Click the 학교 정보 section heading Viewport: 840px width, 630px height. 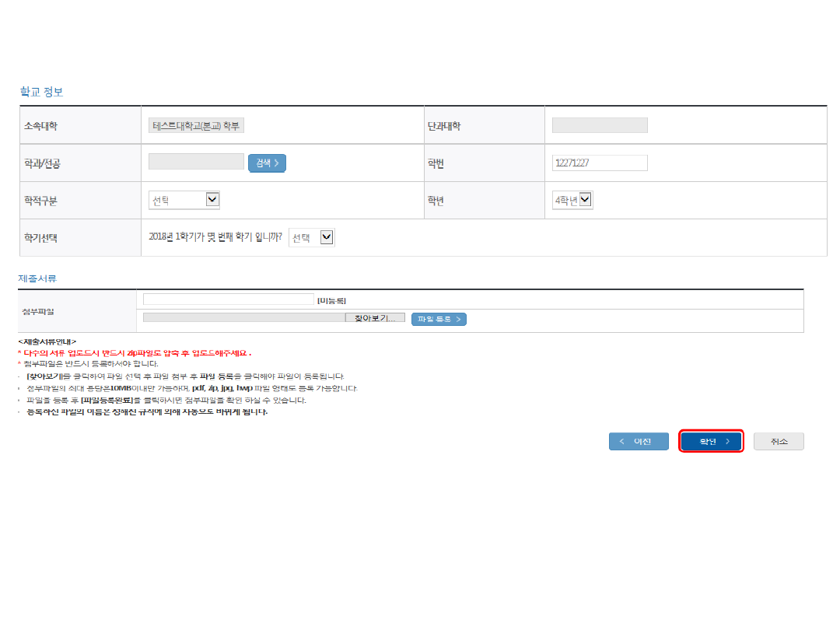click(x=41, y=92)
